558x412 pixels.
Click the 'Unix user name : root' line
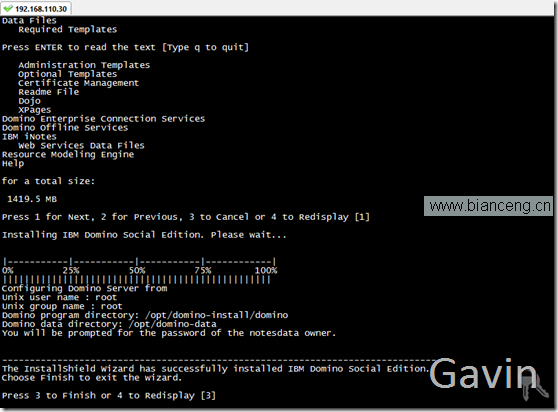pos(59,297)
